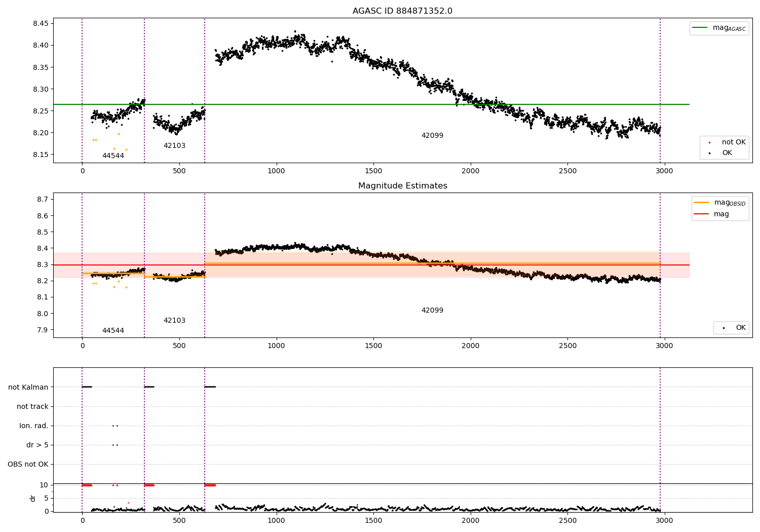Select the "not OK" legend label
The width and height of the screenshot is (760, 532).
(734, 142)
